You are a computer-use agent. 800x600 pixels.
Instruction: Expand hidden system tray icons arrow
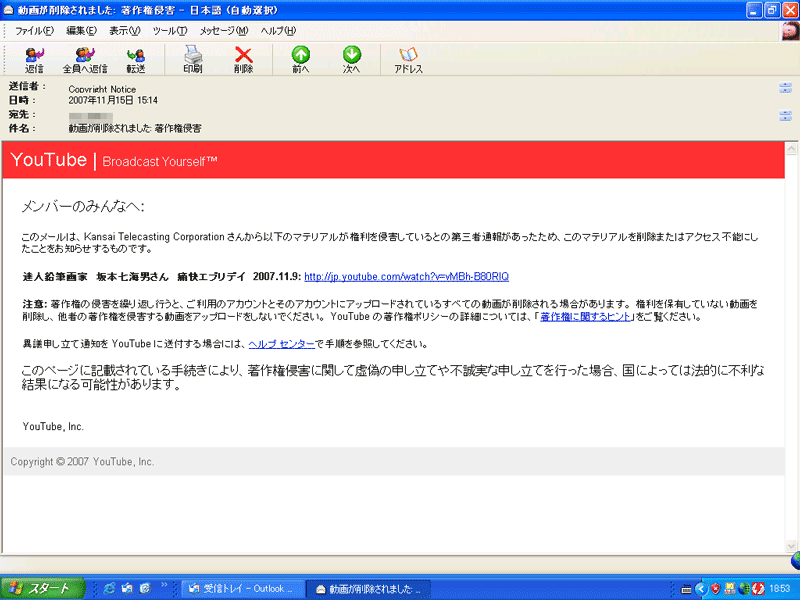701,589
